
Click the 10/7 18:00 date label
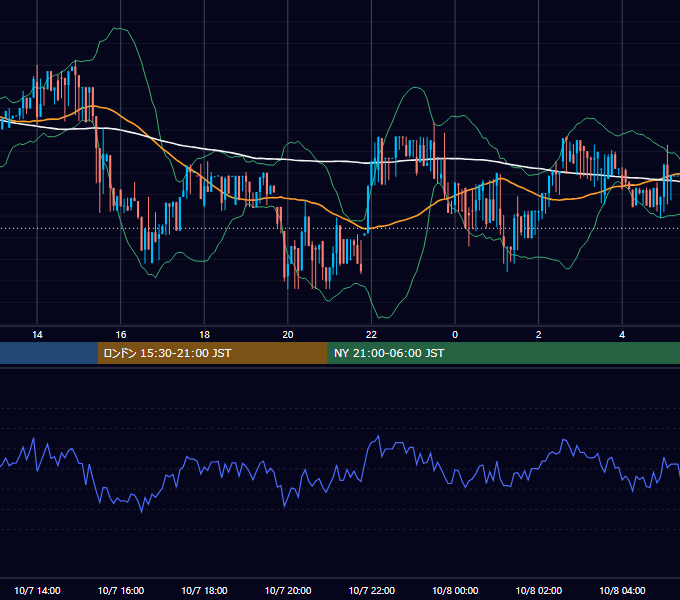point(204,590)
